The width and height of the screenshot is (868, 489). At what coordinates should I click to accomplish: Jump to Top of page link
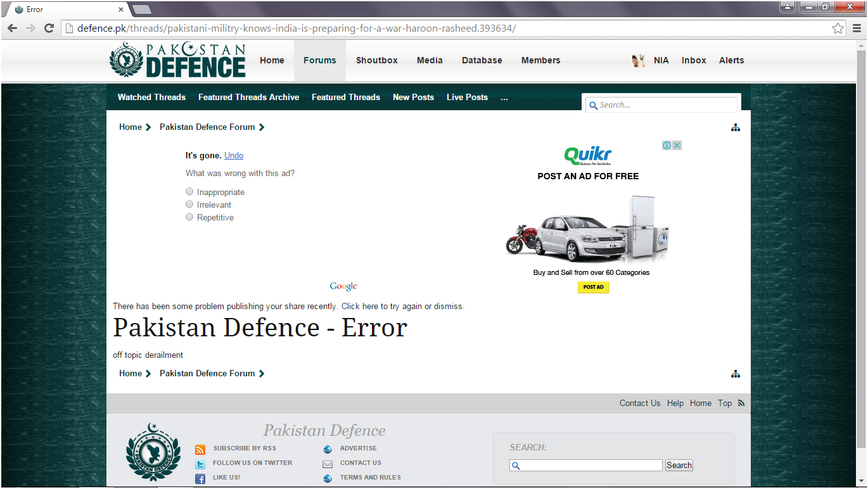(725, 403)
